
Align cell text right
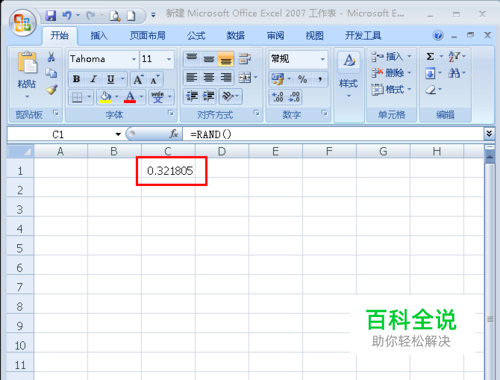click(x=226, y=78)
